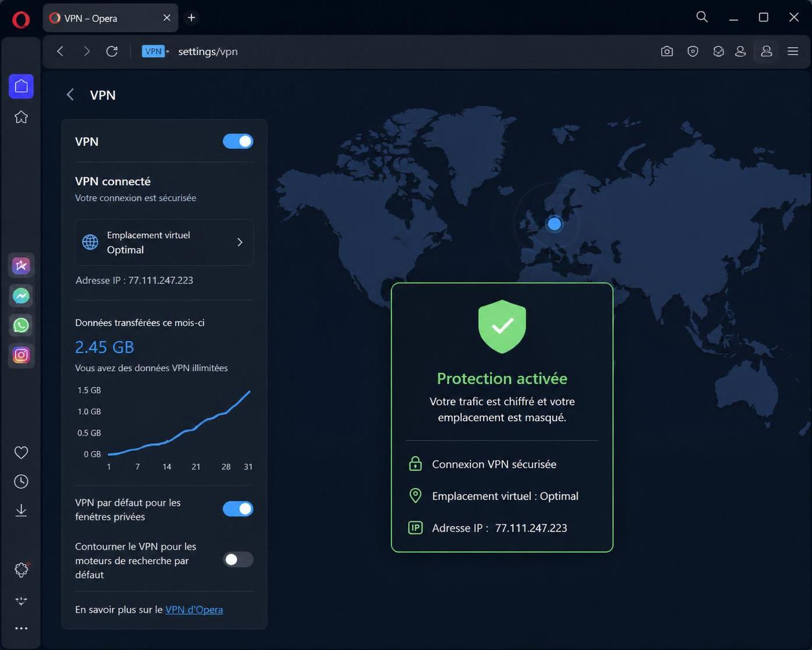This screenshot has height=650, width=812.
Task: Click the pin icon beside Emplacement virtuel : Optimal
Action: (415, 495)
